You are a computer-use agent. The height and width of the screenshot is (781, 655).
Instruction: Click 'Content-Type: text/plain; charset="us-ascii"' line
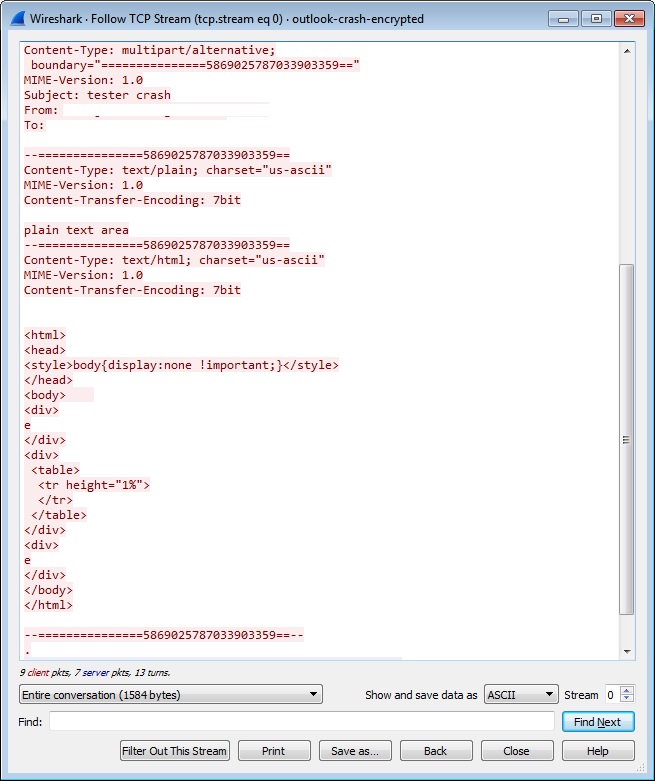point(178,170)
